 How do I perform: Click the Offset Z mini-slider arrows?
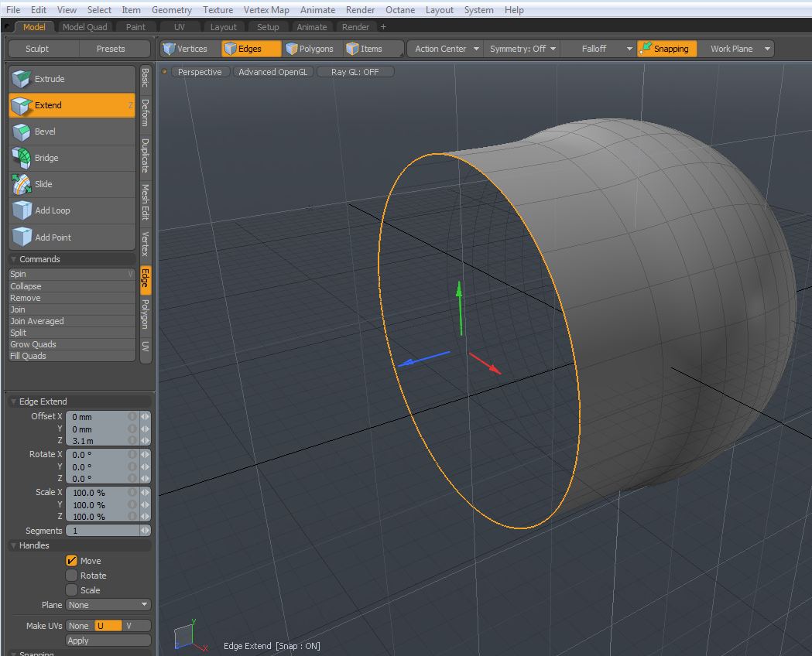145,441
